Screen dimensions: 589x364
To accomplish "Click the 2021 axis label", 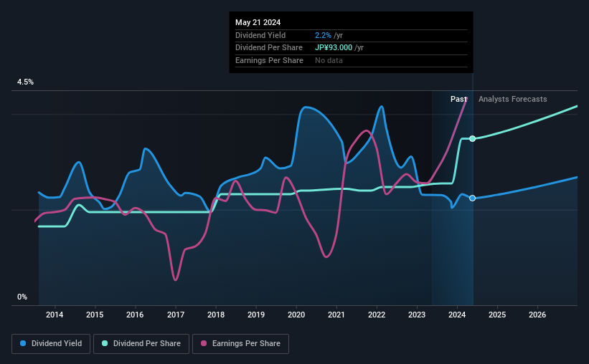I will point(336,315).
